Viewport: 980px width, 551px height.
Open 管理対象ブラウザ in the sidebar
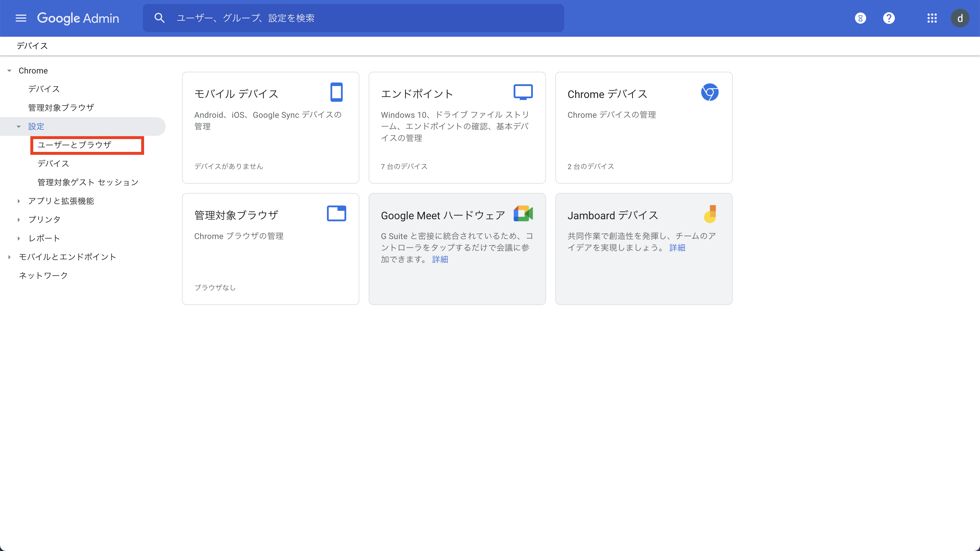coord(61,108)
